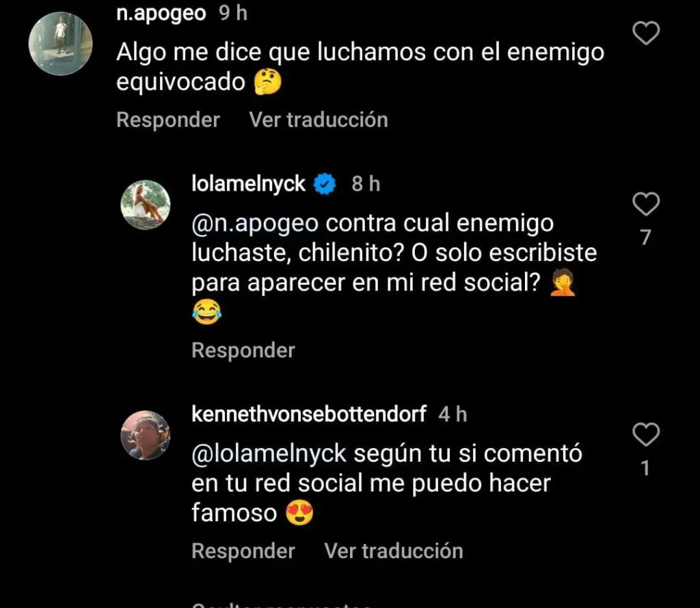Screen dimensions: 700x608
Task: View translation of n.apogeo's comment
Action: (x=319, y=120)
